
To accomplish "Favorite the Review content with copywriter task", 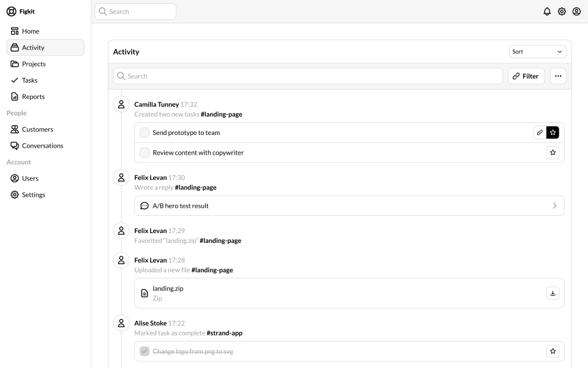I will click(x=552, y=153).
